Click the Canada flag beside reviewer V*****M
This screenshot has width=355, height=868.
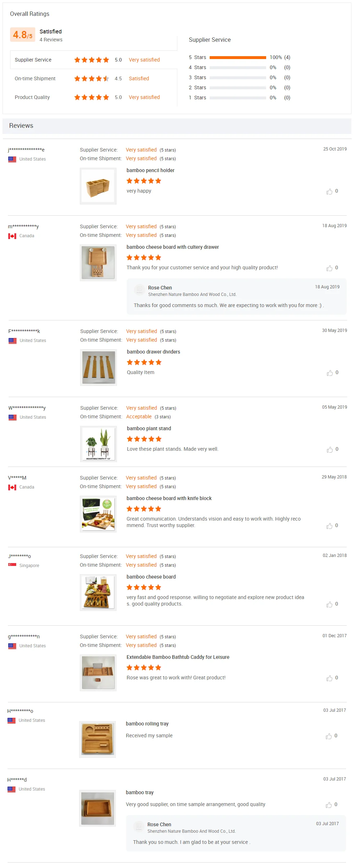pos(12,487)
